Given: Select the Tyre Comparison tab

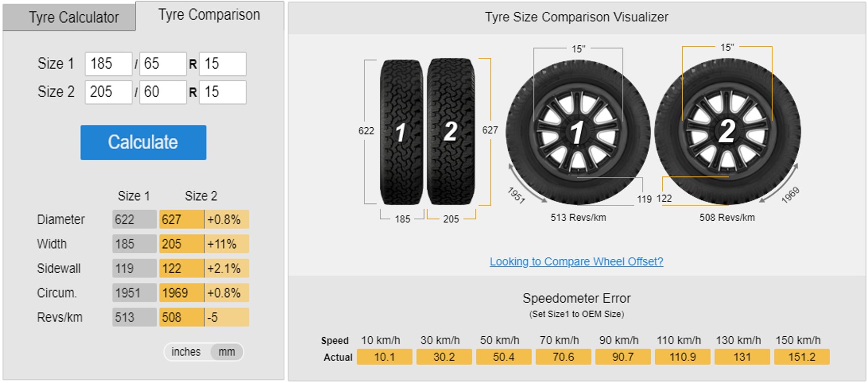Looking at the screenshot, I should pos(209,15).
